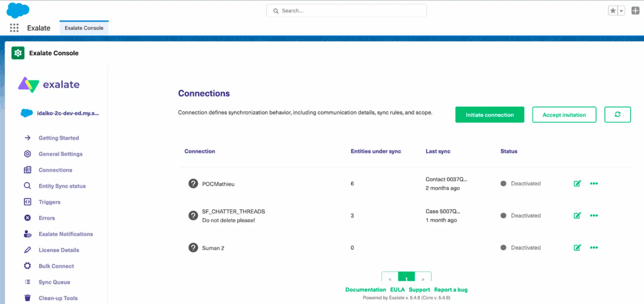The height and width of the screenshot is (304, 644).
Task: Click Initiate connection button
Action: tap(490, 115)
